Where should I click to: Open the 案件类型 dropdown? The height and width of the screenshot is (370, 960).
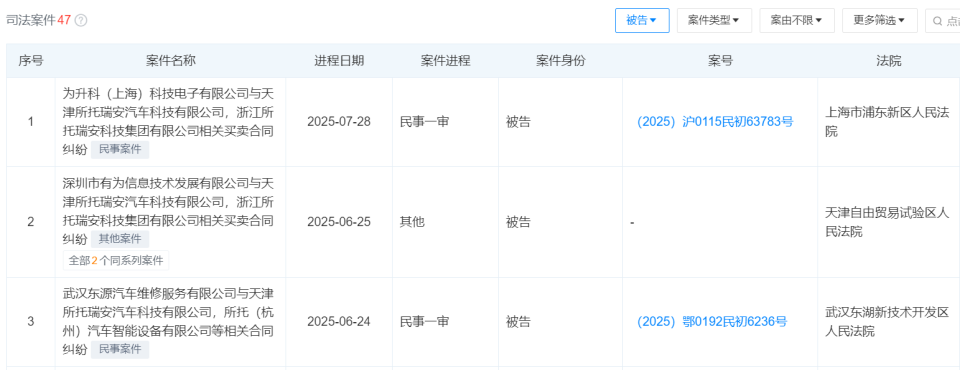pos(714,20)
